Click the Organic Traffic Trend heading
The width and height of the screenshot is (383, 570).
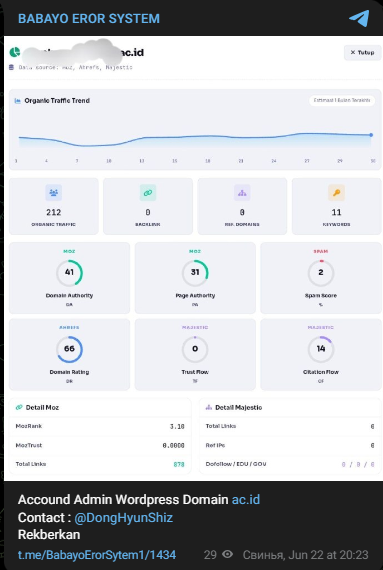point(57,101)
